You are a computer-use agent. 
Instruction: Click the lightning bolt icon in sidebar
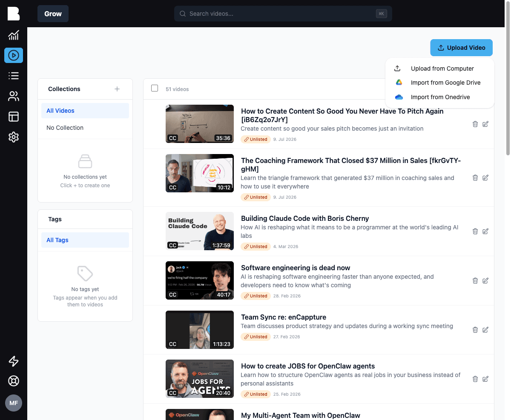coord(14,361)
